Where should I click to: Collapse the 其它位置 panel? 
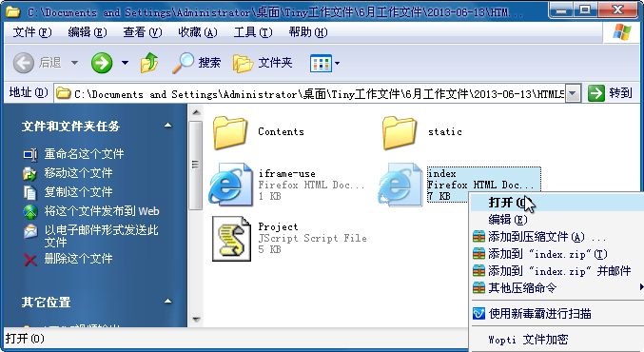coord(167,301)
